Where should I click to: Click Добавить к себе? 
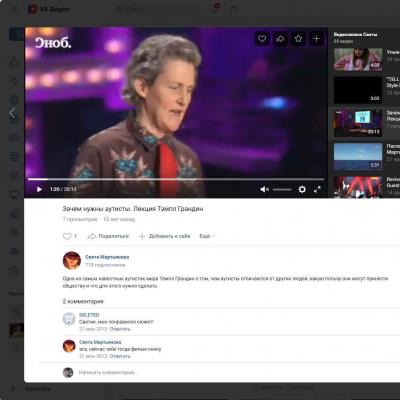pos(164,236)
